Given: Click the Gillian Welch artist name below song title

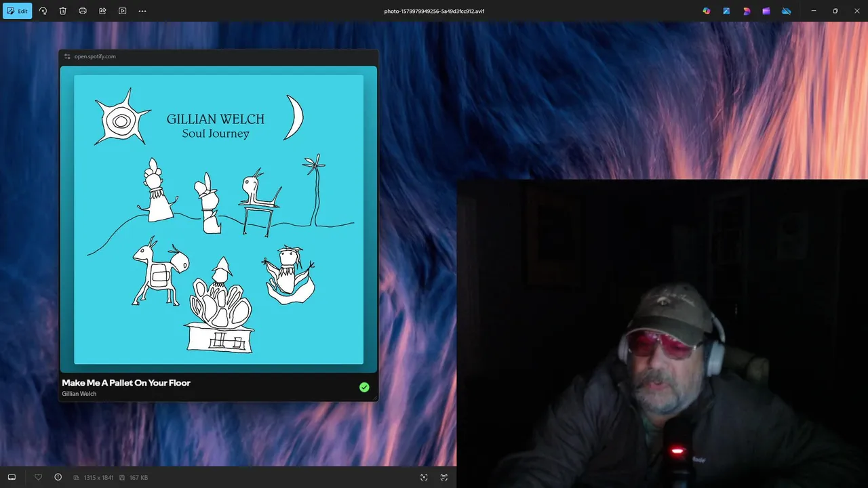Looking at the screenshot, I should [79, 394].
